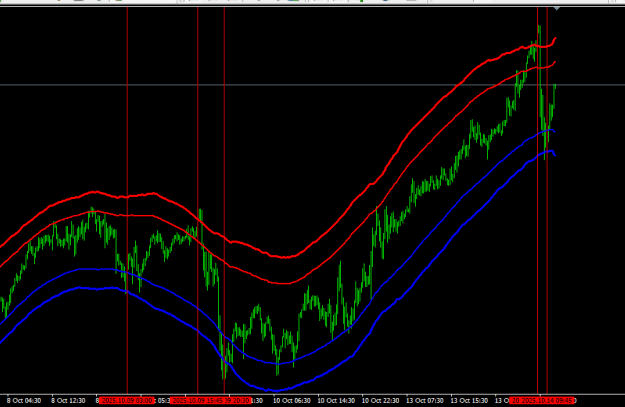Click the time axis label 10 Oct 06:30
Screen dimensions: 625x407
(x=291, y=400)
